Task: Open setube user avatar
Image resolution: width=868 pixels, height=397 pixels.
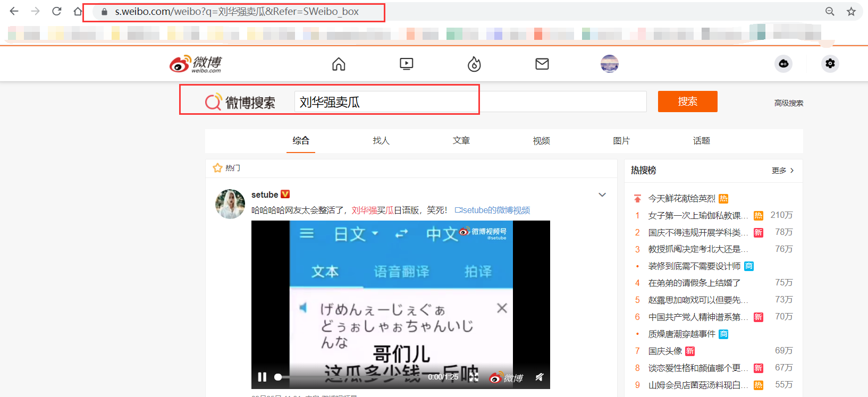Action: tap(230, 204)
